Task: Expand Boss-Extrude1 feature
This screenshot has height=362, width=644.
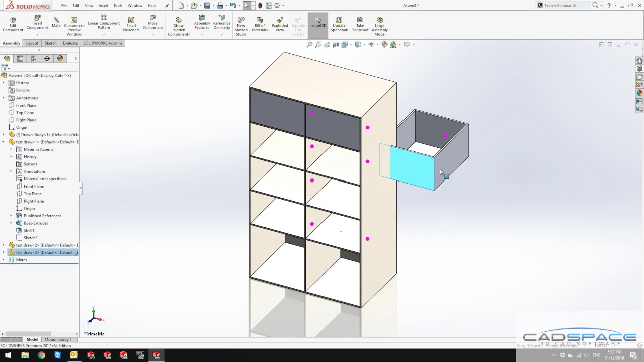Action: tap(11, 223)
